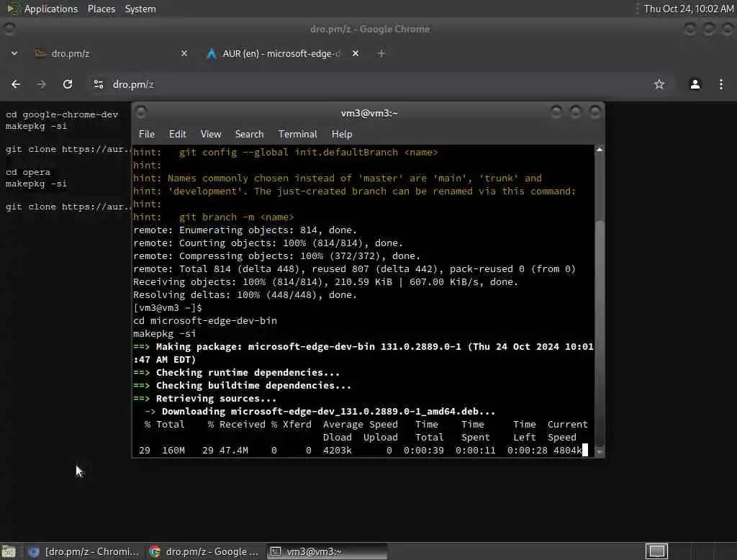Click Chrome's forward navigation arrow

tap(41, 85)
